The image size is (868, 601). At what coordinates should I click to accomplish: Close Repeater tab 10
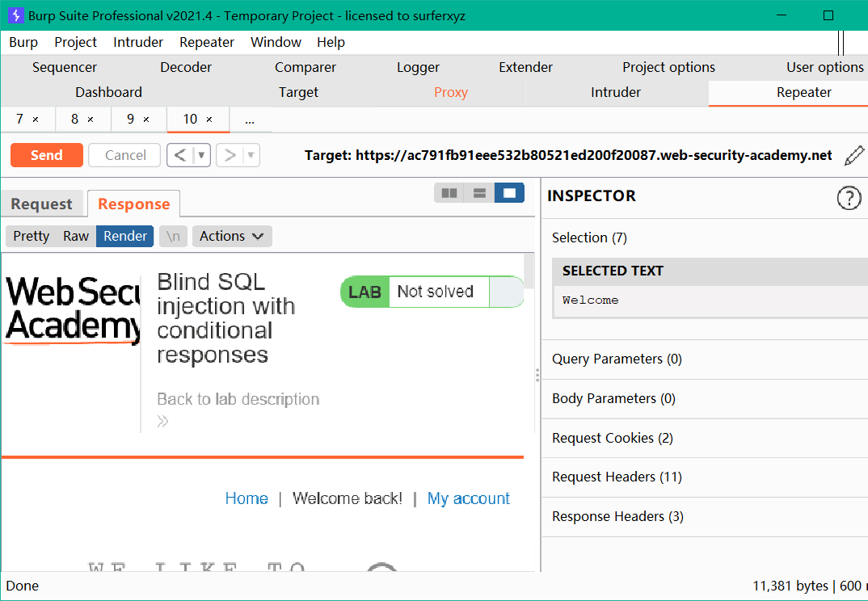pos(209,120)
